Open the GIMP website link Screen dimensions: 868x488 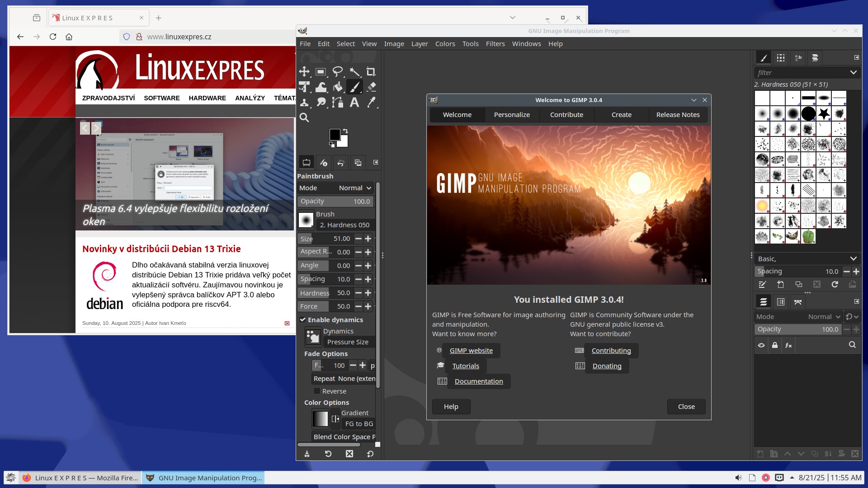[x=471, y=351]
